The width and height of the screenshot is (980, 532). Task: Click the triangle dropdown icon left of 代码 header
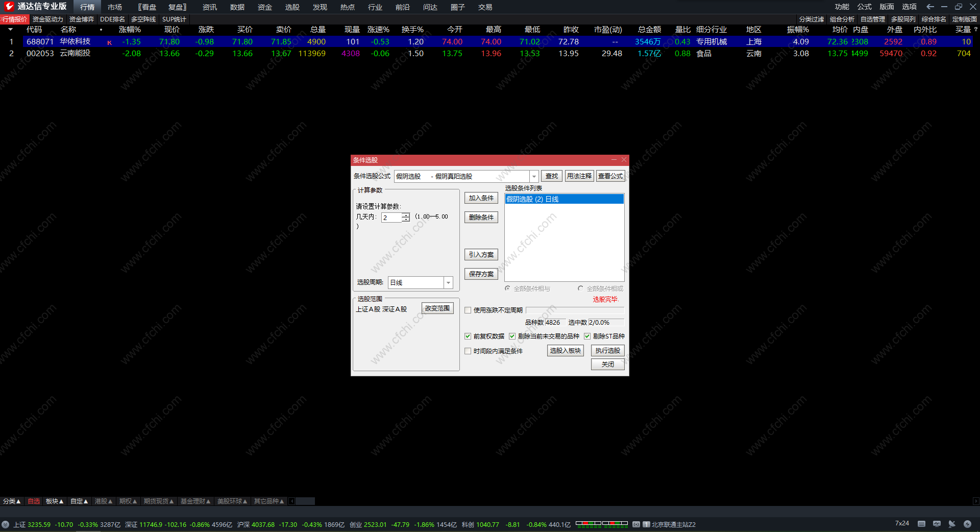coord(10,30)
